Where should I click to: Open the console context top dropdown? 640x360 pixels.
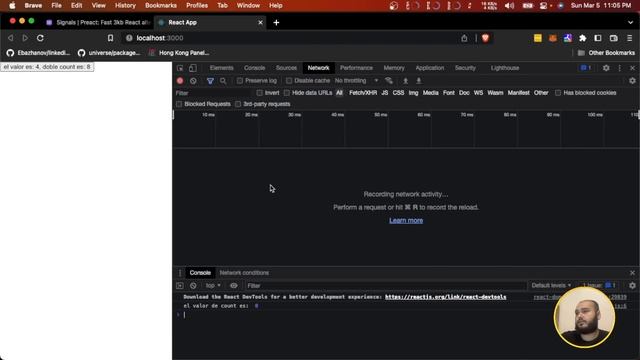click(x=213, y=286)
